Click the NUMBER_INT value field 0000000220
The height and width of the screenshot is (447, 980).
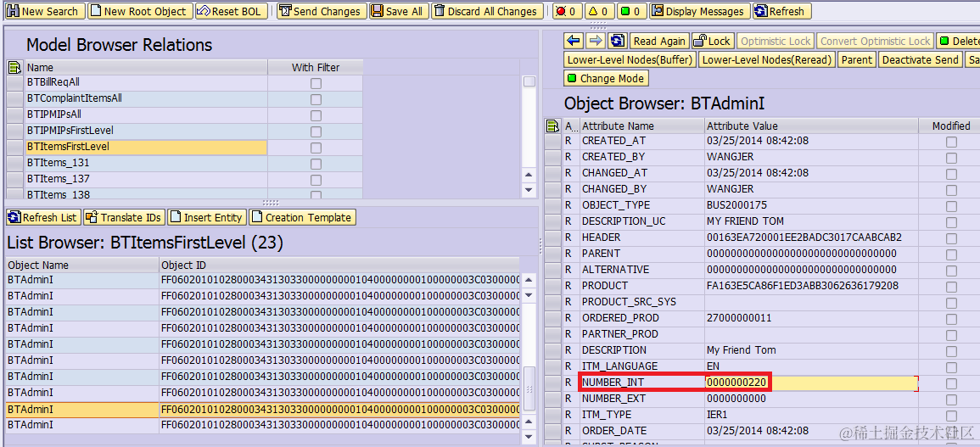811,383
